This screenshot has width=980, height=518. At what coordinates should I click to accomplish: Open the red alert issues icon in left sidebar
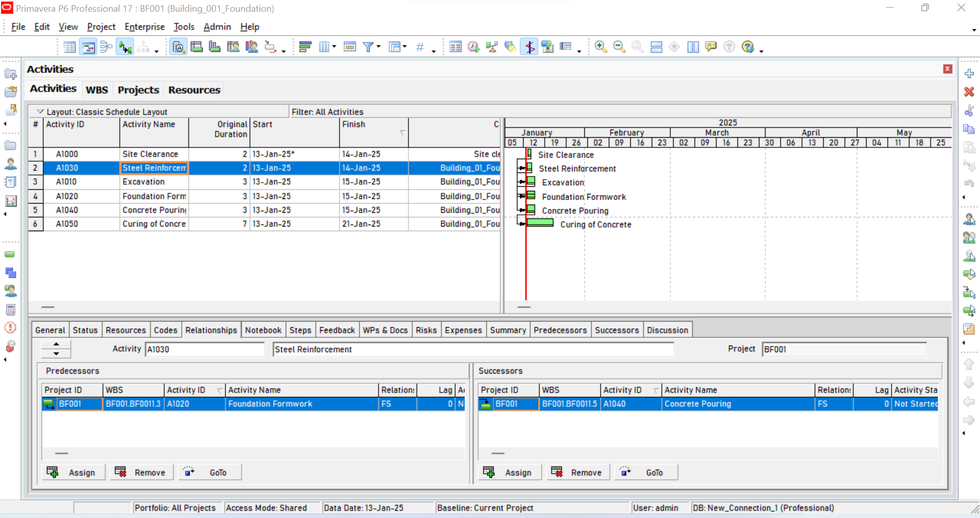click(x=10, y=328)
